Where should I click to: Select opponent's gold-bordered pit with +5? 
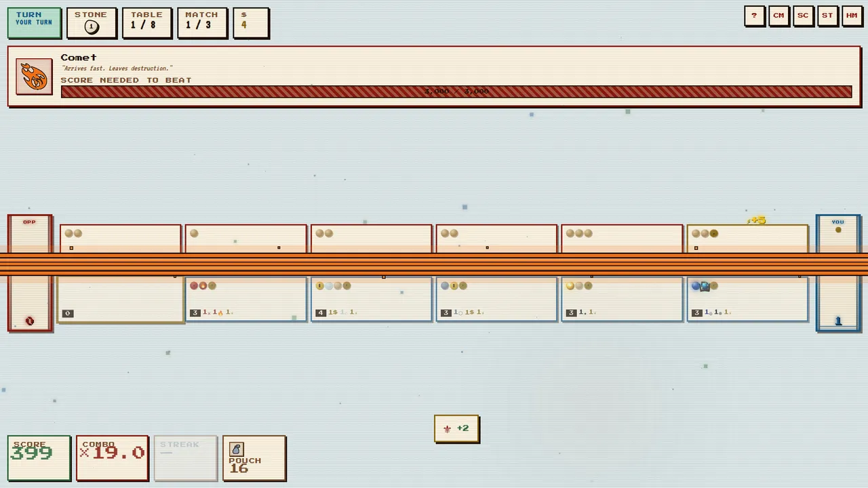(747, 239)
